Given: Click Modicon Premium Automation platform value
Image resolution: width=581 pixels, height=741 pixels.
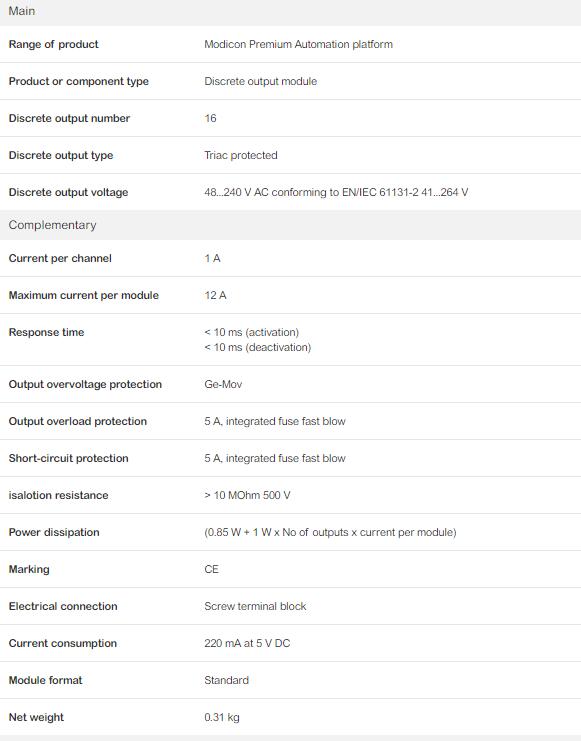Looking at the screenshot, I should coord(298,44).
